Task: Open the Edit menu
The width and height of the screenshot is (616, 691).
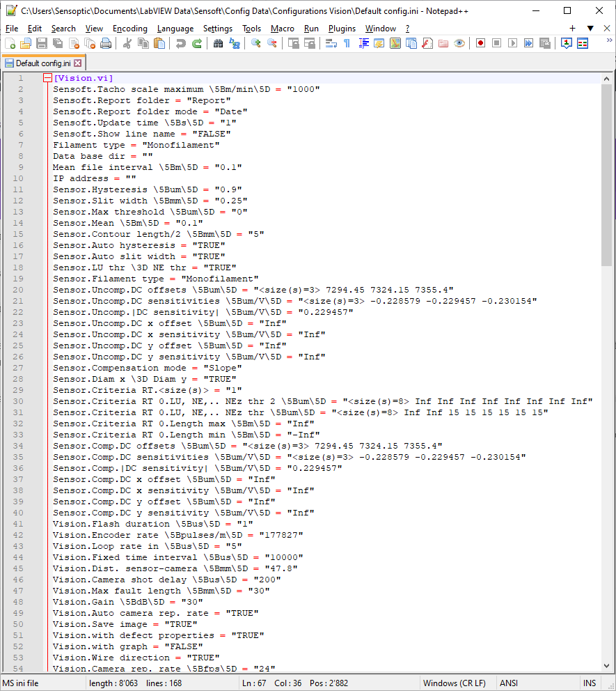Action: coord(34,29)
